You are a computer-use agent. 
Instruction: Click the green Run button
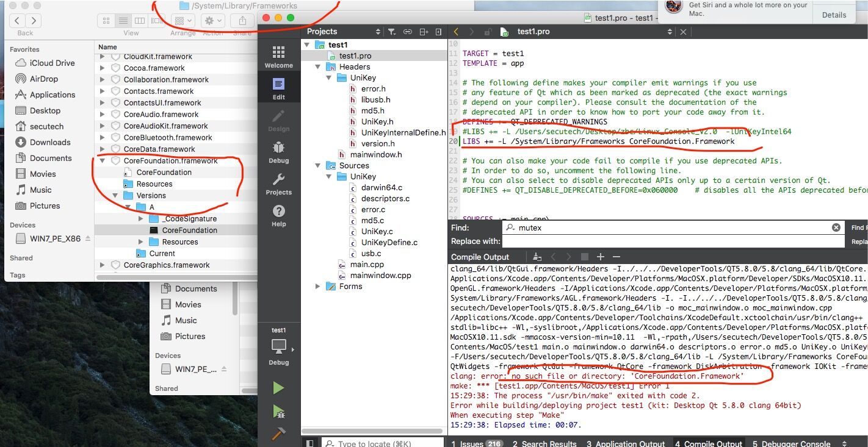coord(278,388)
